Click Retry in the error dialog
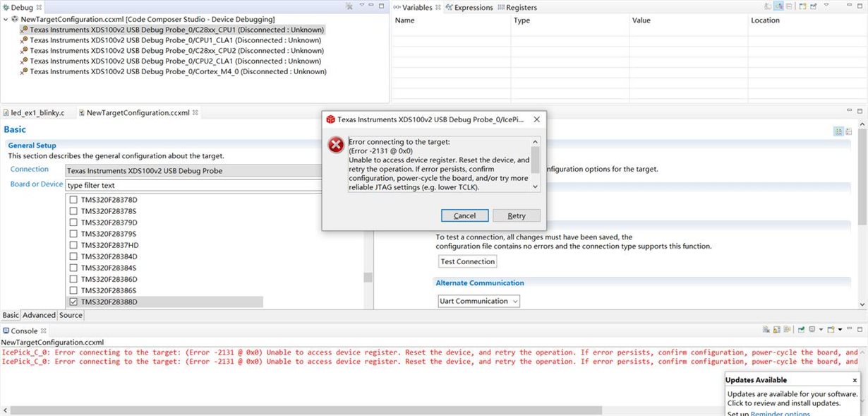 pyautogui.click(x=517, y=215)
